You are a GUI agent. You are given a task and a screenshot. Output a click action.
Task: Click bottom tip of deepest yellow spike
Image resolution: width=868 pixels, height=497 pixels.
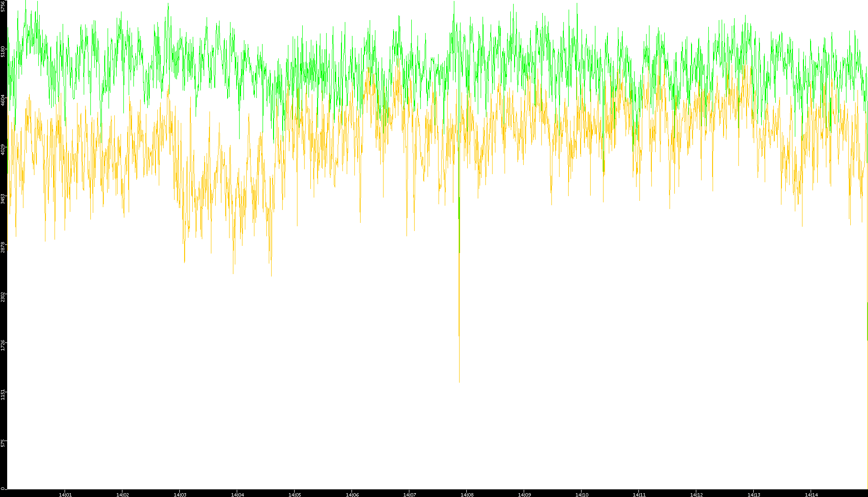tap(459, 382)
